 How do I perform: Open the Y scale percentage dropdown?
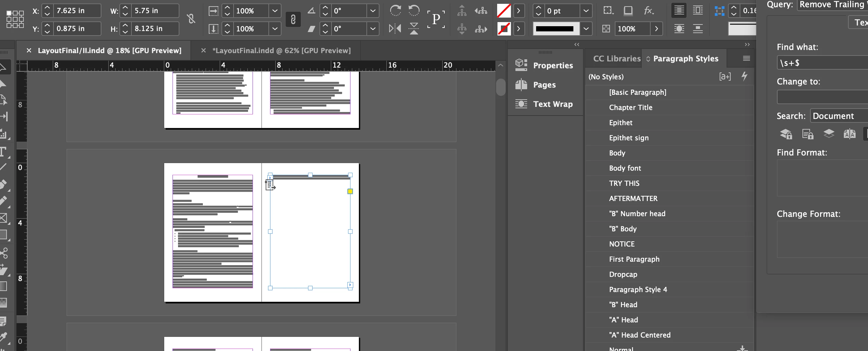275,29
